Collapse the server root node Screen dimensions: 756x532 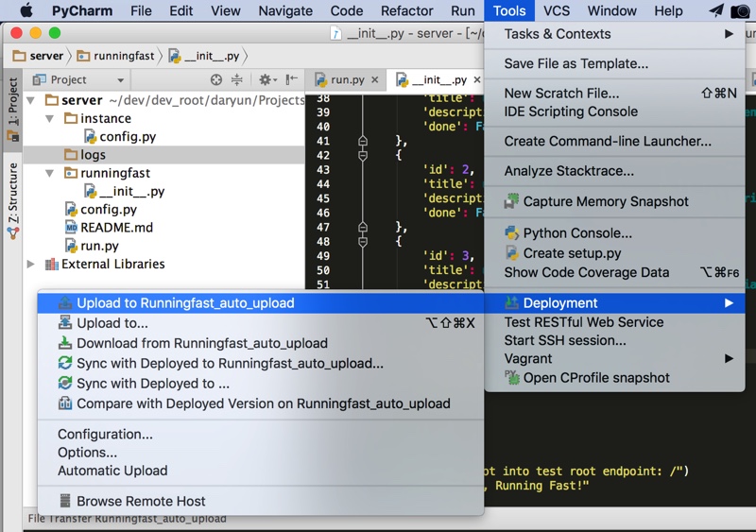(x=31, y=100)
